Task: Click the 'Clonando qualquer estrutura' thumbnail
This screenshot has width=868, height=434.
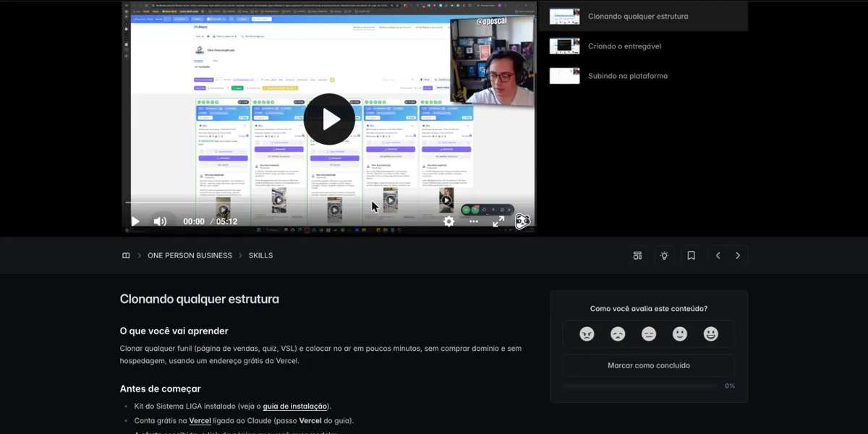Action: (564, 17)
